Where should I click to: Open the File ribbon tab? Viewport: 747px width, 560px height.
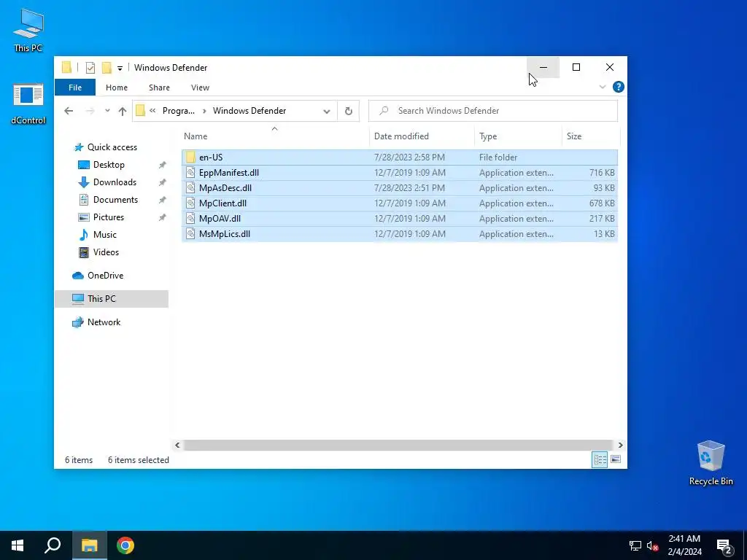click(75, 87)
